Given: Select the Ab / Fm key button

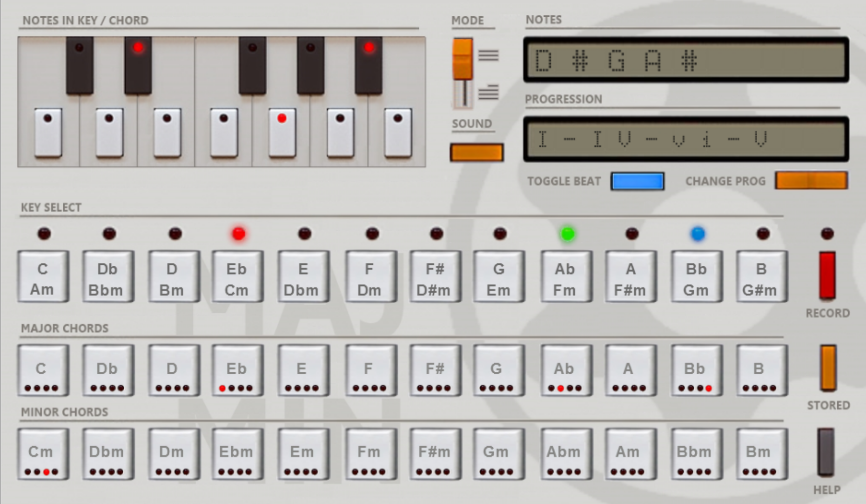Looking at the screenshot, I should coord(567,277).
